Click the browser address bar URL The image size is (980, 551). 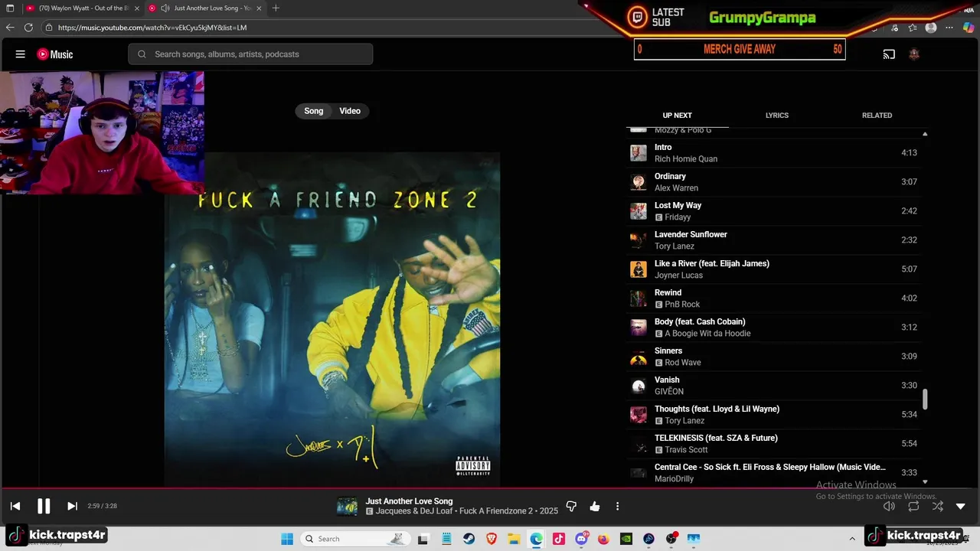[152, 28]
